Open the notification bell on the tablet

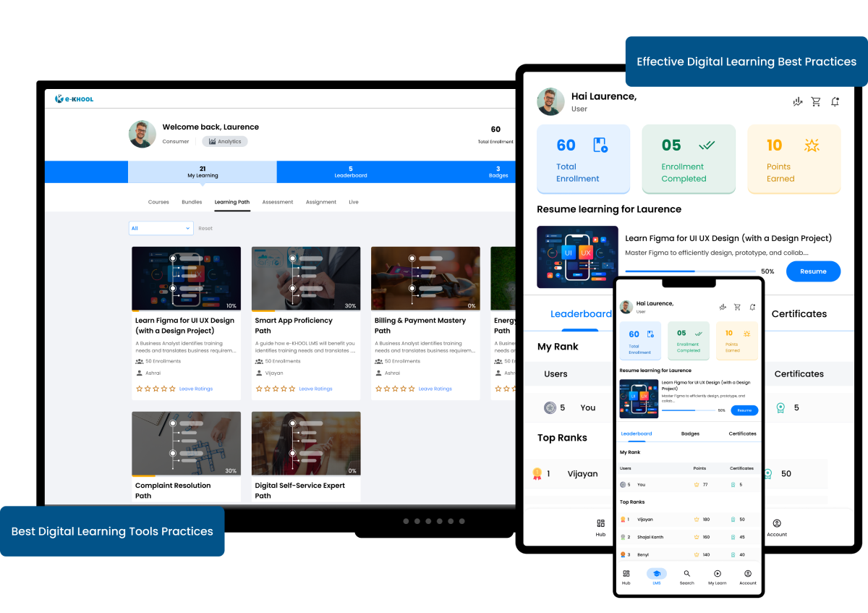point(835,102)
